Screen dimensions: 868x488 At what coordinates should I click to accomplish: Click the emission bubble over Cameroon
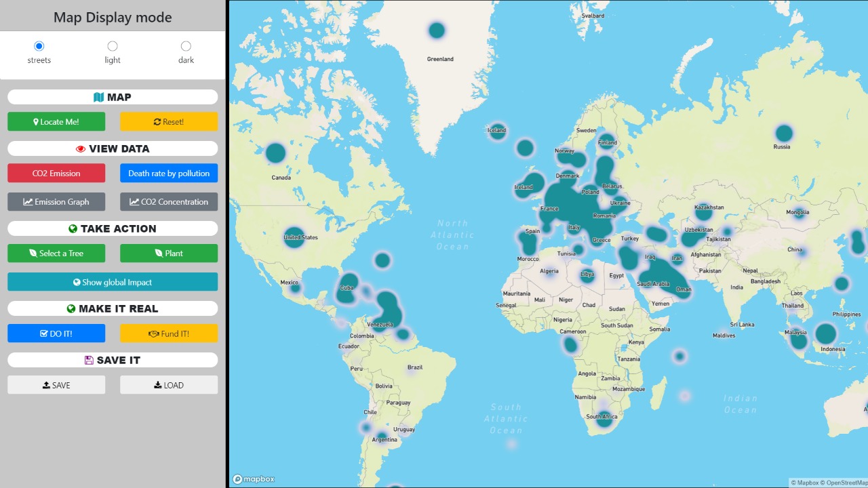pos(571,345)
